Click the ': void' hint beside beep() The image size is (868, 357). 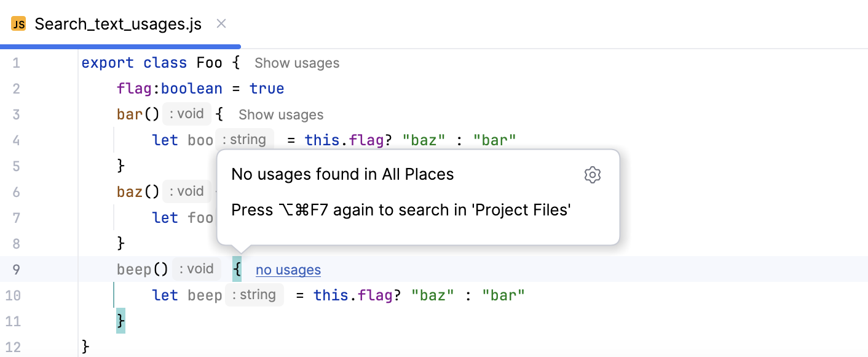pos(197,268)
